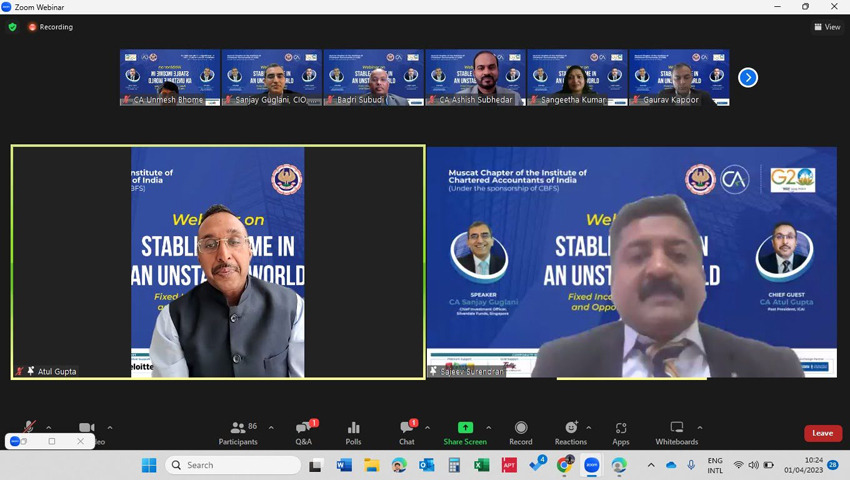
Task: Toggle the muted microphone button
Action: tap(29, 428)
